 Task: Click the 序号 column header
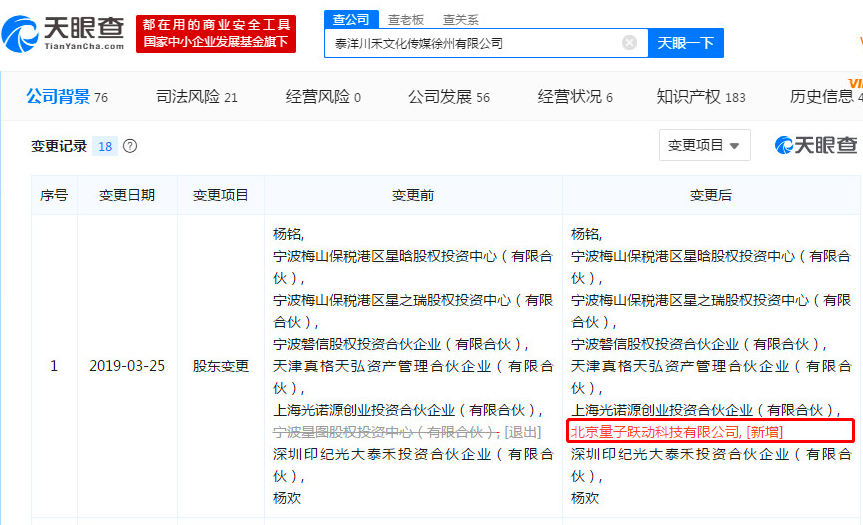pyautogui.click(x=54, y=195)
